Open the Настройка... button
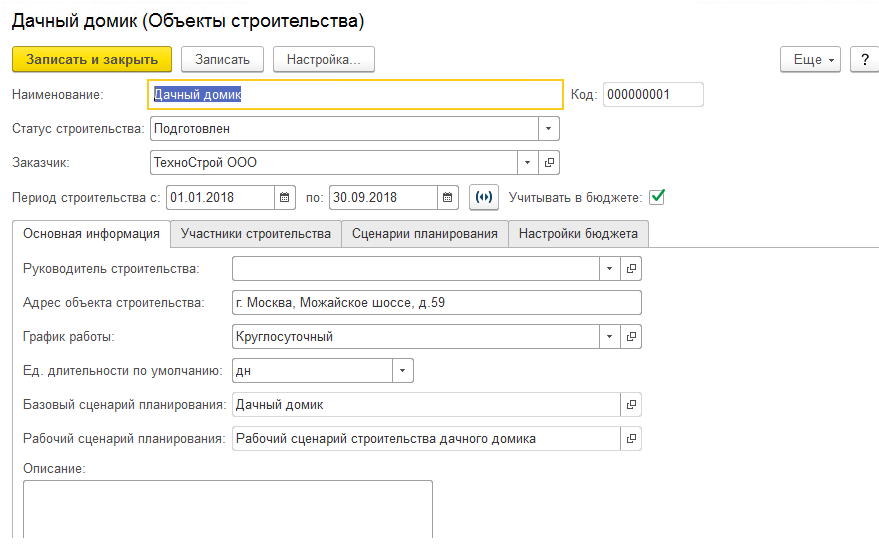This screenshot has width=879, height=544. coord(323,59)
